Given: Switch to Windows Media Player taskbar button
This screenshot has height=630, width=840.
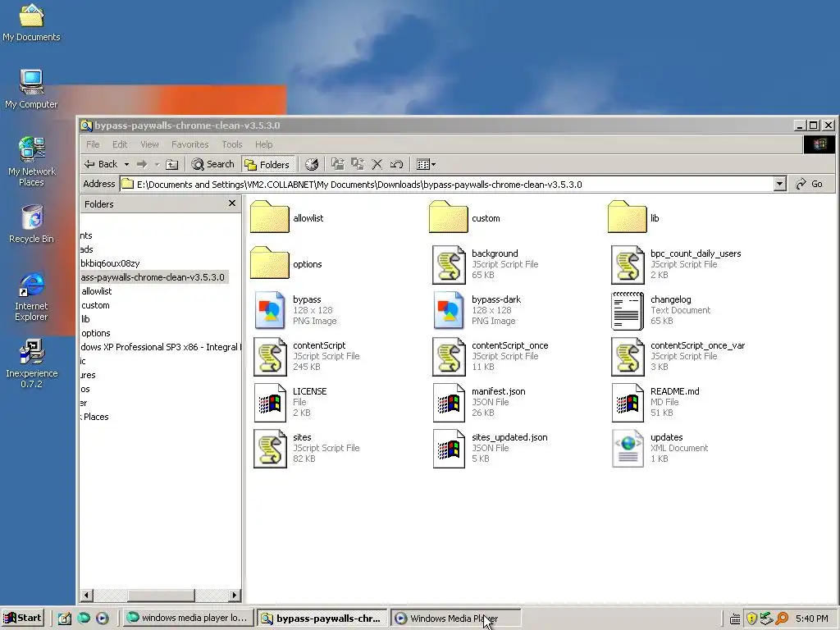Looking at the screenshot, I should [455, 619].
